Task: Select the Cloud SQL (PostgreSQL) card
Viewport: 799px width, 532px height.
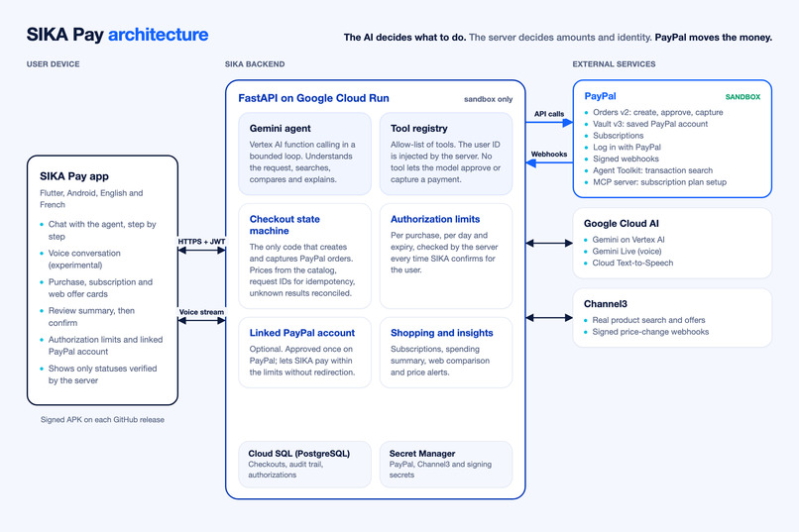Action: 304,465
